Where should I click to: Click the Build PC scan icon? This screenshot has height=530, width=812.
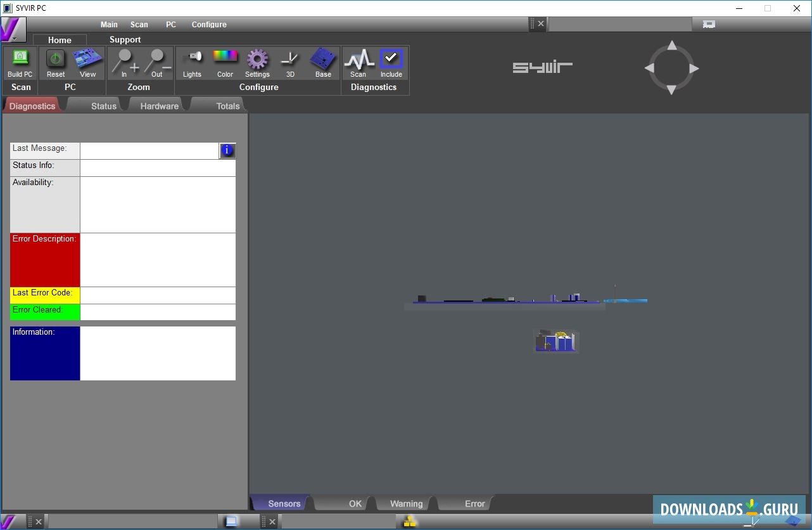[20, 63]
